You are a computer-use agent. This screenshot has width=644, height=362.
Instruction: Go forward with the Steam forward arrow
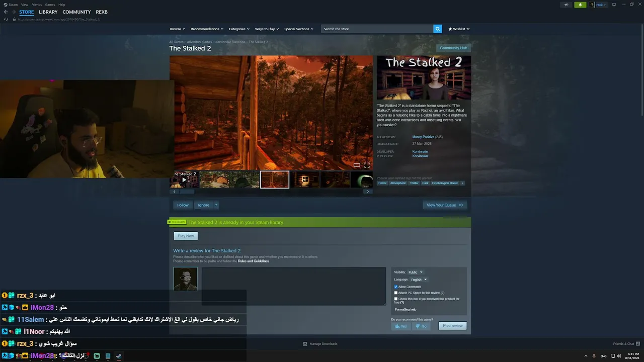[x=14, y=12]
